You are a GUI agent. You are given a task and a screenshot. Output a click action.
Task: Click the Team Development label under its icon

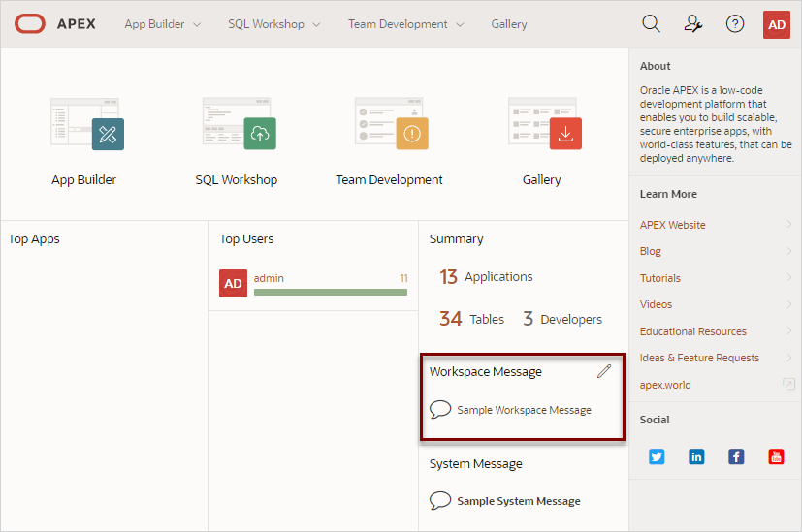(389, 180)
